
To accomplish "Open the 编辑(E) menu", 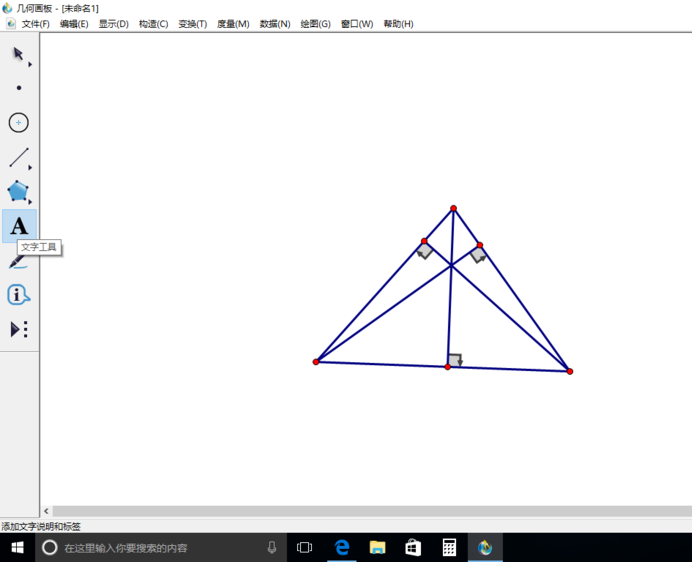I will click(74, 24).
